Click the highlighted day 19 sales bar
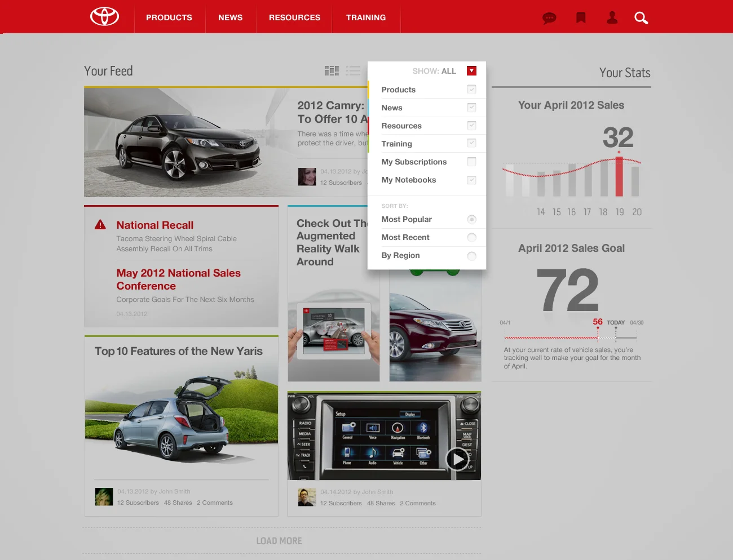The height and width of the screenshot is (560, 733). pyautogui.click(x=619, y=176)
